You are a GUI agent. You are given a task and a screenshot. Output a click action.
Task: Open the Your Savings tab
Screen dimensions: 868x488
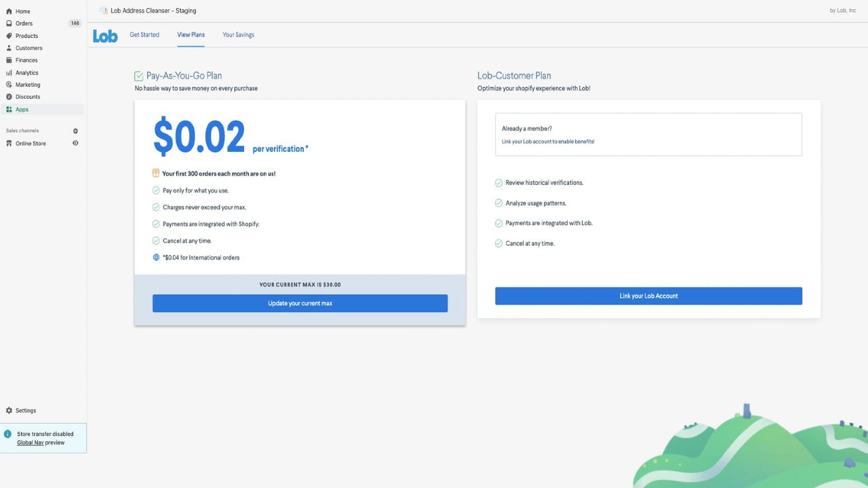coord(239,35)
